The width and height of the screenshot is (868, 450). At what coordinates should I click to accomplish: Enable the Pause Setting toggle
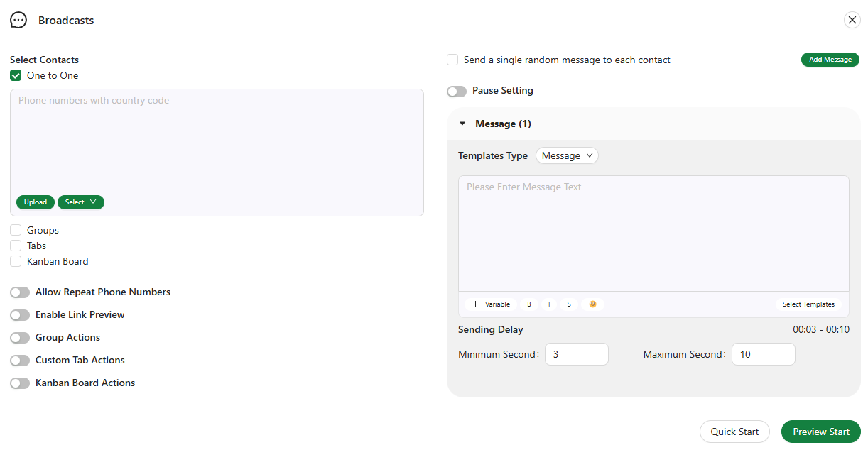(457, 92)
